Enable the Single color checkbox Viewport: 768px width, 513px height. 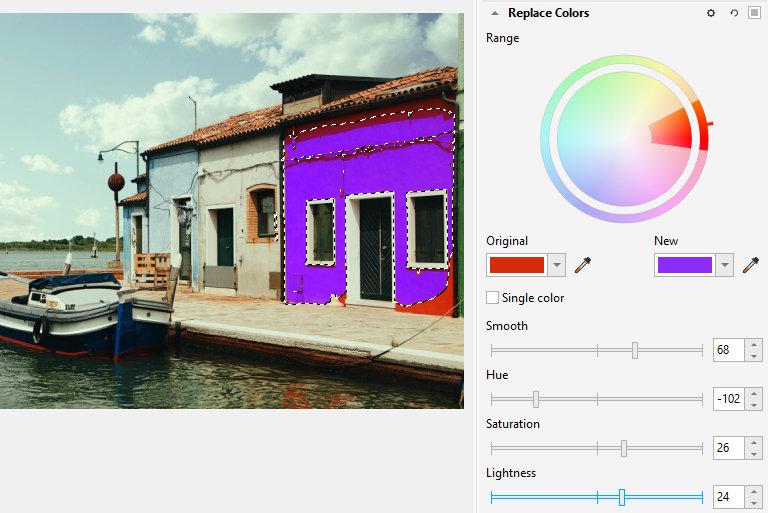[x=492, y=297]
